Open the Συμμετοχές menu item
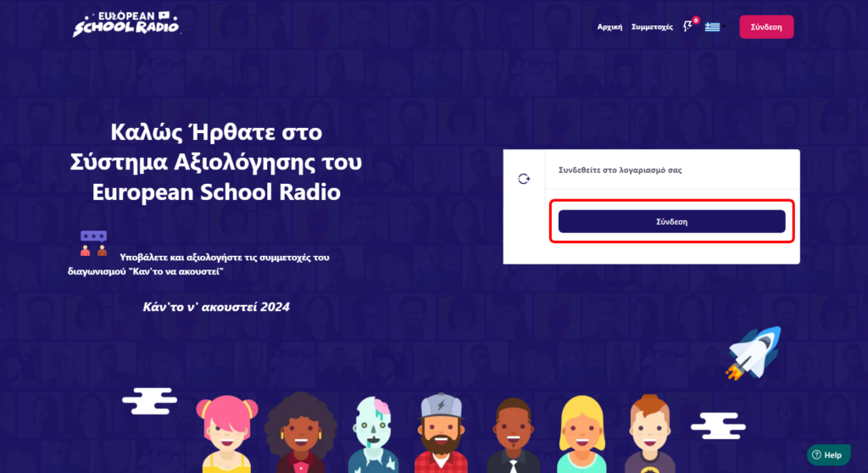Screen dimensions: 868x473 point(652,27)
